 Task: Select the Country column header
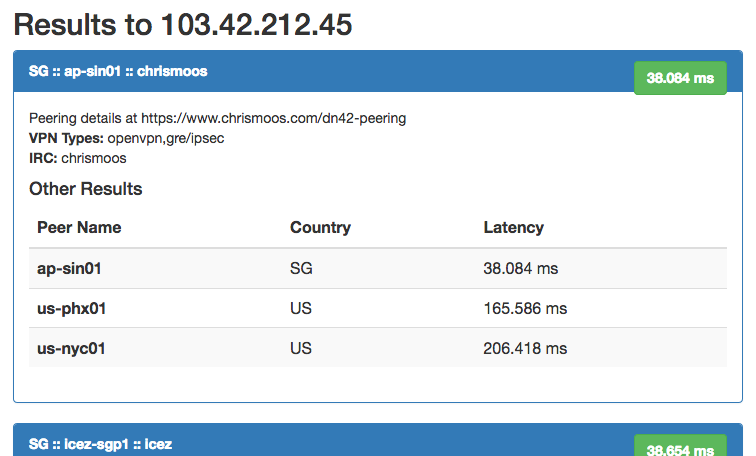click(320, 228)
